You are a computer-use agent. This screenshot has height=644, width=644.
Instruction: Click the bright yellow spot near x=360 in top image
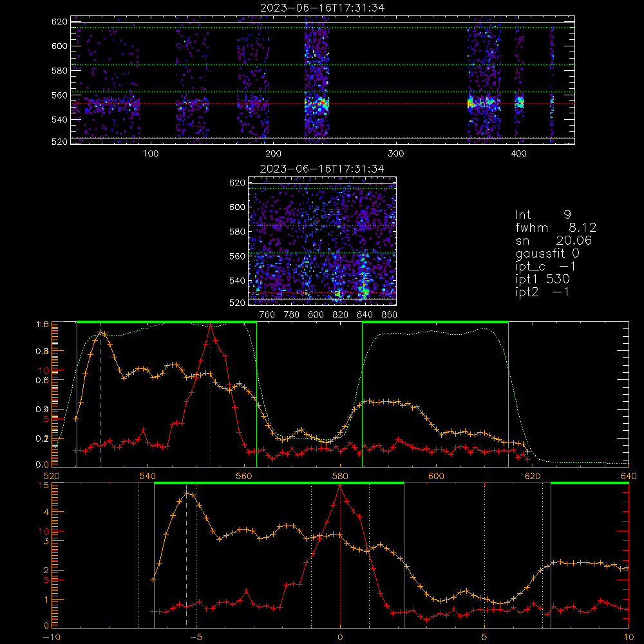click(471, 104)
